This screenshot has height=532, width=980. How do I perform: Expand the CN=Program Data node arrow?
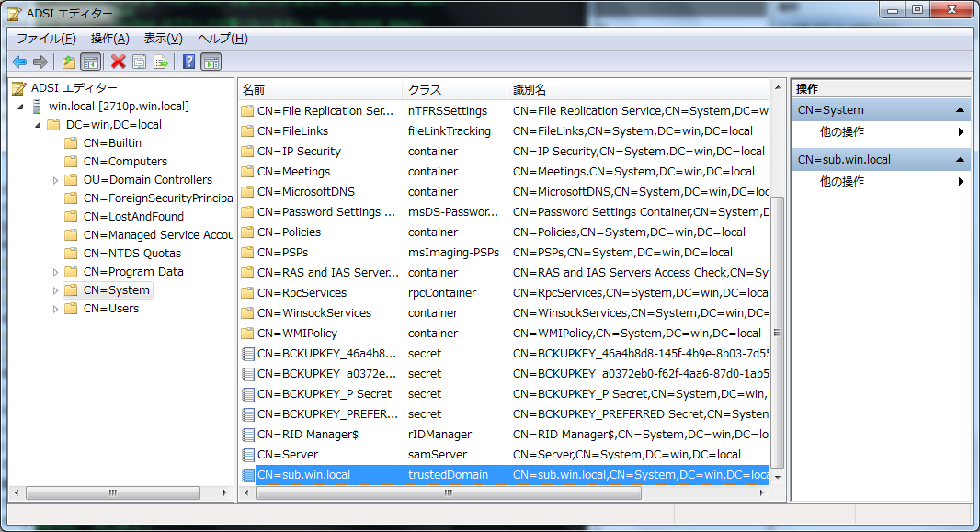[x=56, y=272]
